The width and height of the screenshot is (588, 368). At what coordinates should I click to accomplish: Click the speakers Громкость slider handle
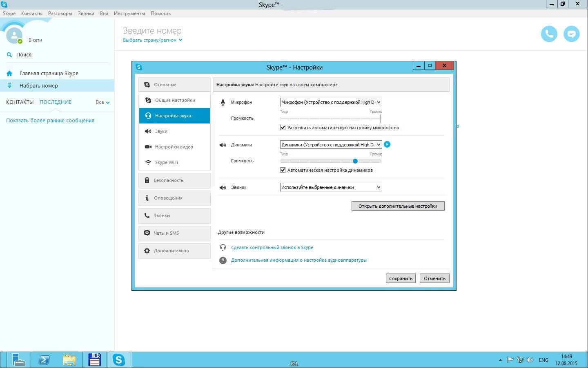pyautogui.click(x=355, y=161)
